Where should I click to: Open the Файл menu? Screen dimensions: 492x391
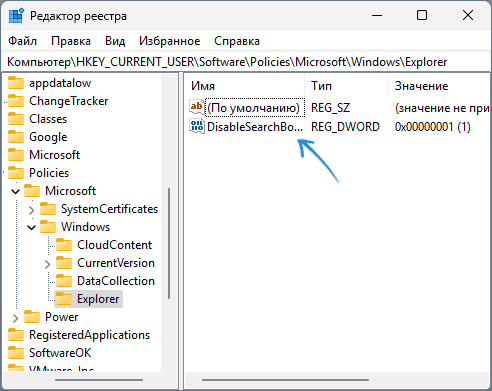(x=22, y=41)
